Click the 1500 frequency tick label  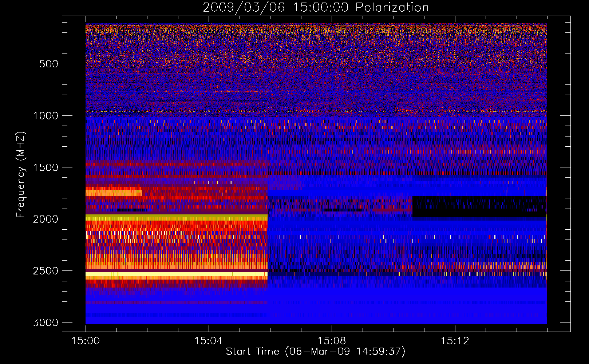46,167
